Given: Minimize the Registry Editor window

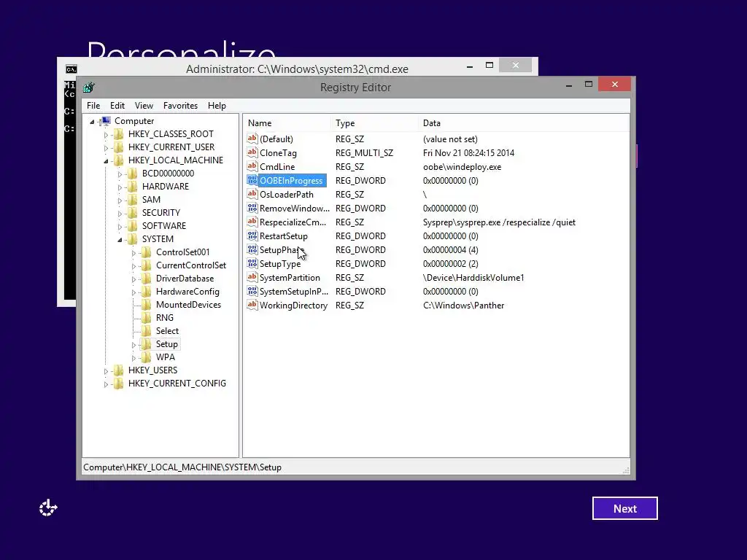Looking at the screenshot, I should point(569,85).
